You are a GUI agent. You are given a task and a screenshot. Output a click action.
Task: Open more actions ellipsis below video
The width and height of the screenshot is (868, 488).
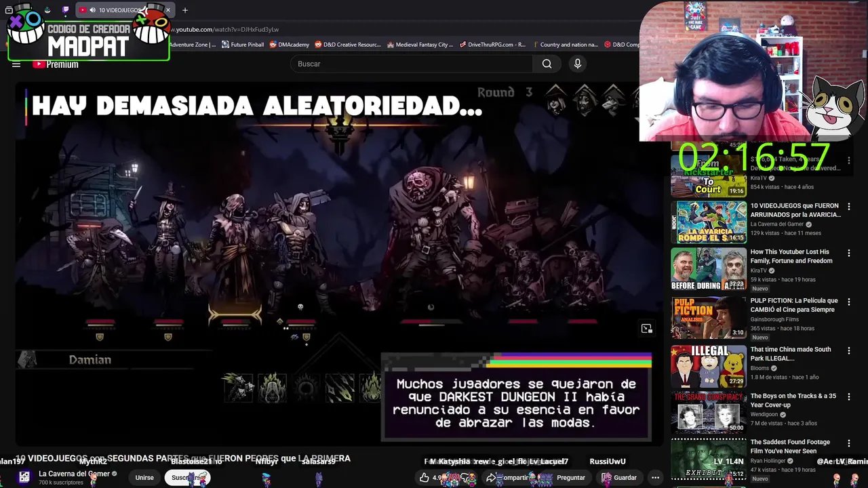pos(655,478)
